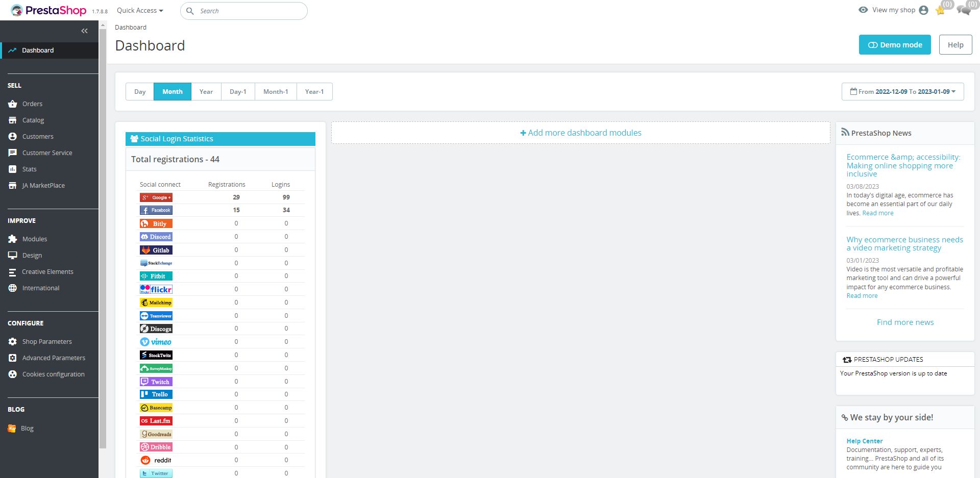Collapse the sidebar with the double-chevron icon
This screenshot has height=478, width=980.
coord(84,31)
